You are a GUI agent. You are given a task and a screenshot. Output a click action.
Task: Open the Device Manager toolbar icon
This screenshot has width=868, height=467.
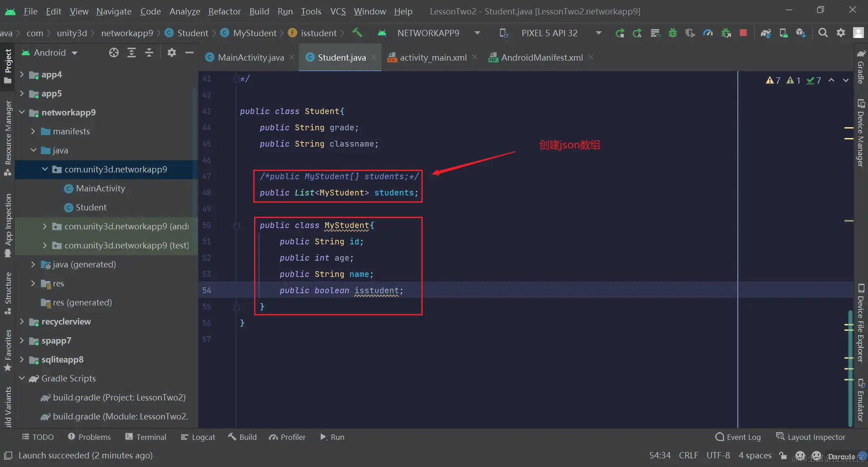[783, 33]
